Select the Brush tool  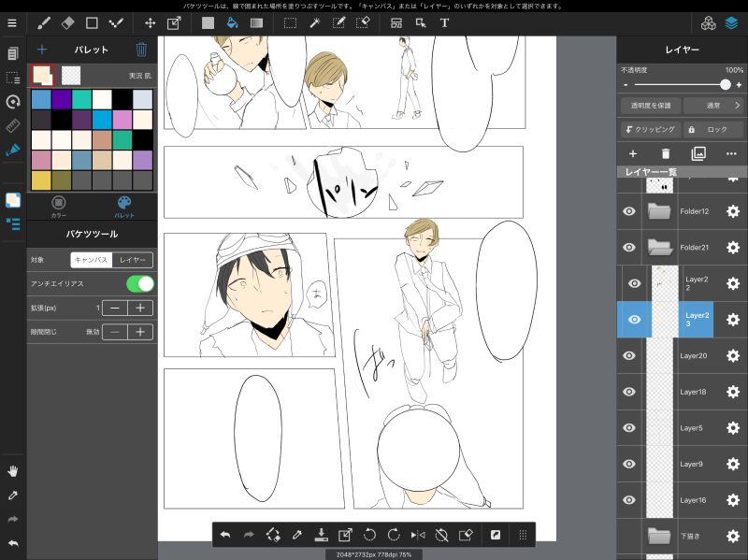(44, 22)
